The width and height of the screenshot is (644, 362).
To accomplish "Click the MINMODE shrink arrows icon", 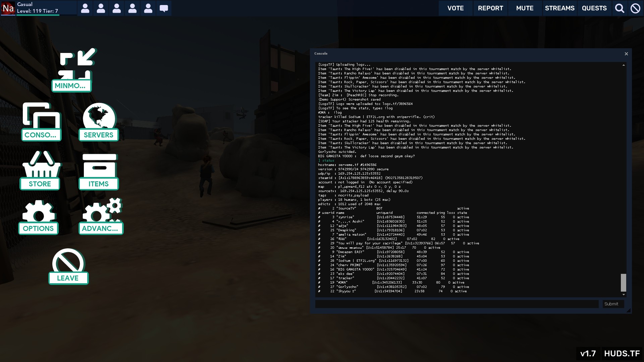I will point(77,64).
